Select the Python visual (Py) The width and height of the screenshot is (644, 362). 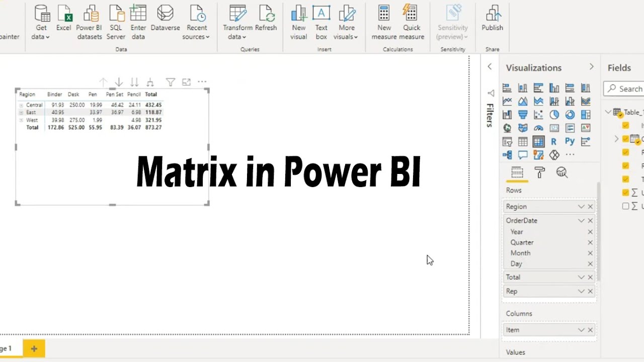pos(570,142)
